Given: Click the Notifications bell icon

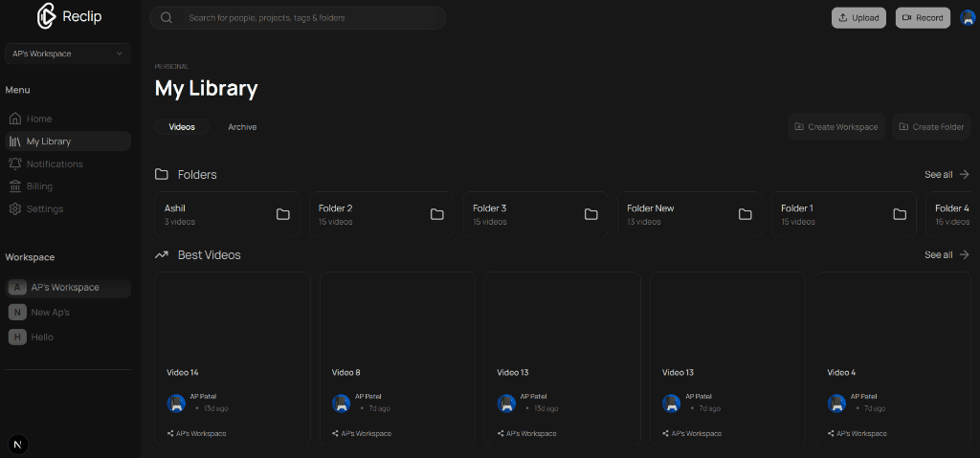Looking at the screenshot, I should (15, 164).
